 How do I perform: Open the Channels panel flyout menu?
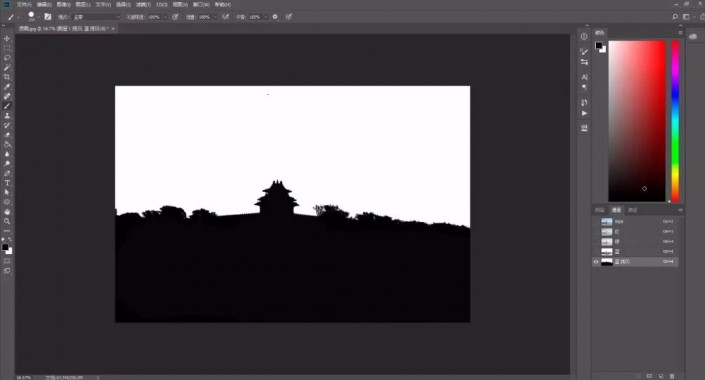[680, 210]
